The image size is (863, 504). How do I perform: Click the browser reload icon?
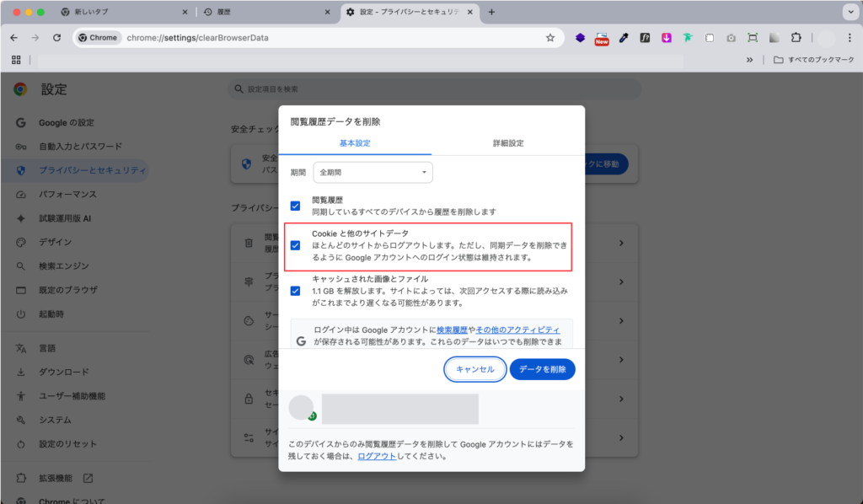pyautogui.click(x=56, y=38)
